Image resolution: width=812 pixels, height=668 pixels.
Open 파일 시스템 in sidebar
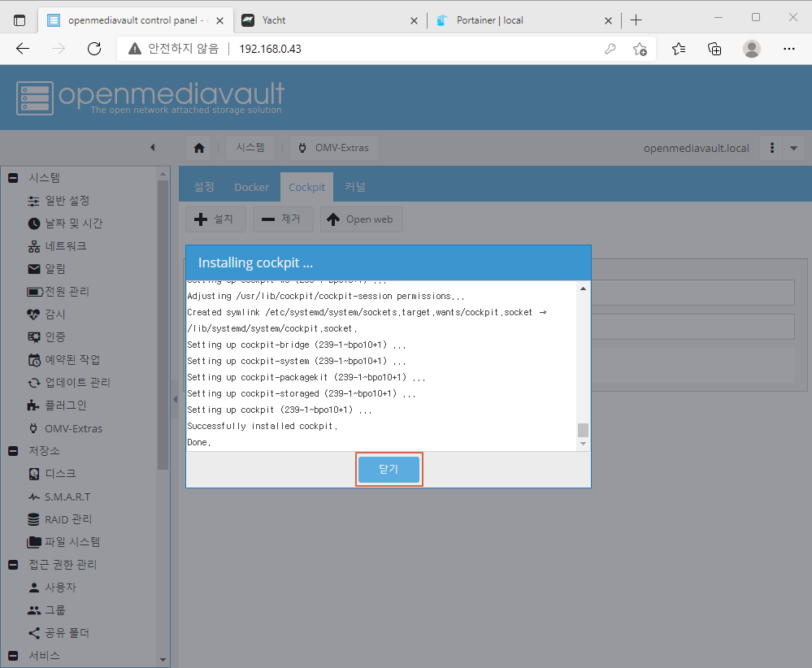(x=72, y=542)
